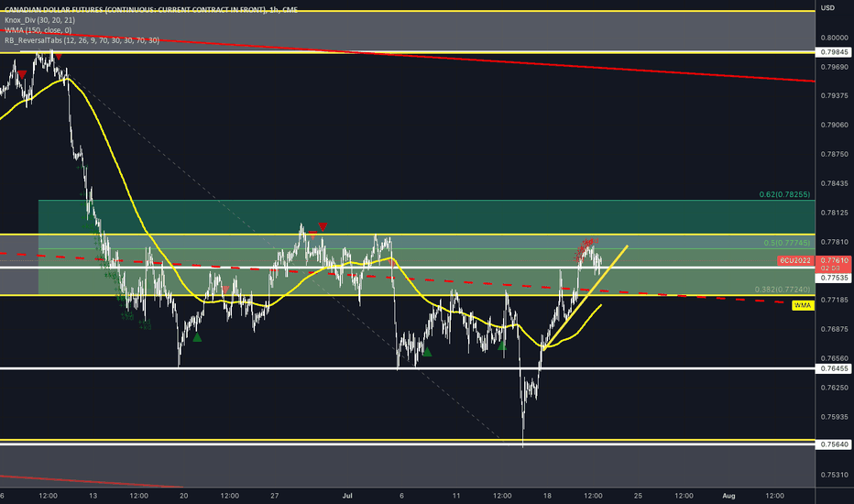Select the 0.382(0.77240) Fibonacci level label
This screenshot has height=504, width=854.
pyautogui.click(x=783, y=290)
